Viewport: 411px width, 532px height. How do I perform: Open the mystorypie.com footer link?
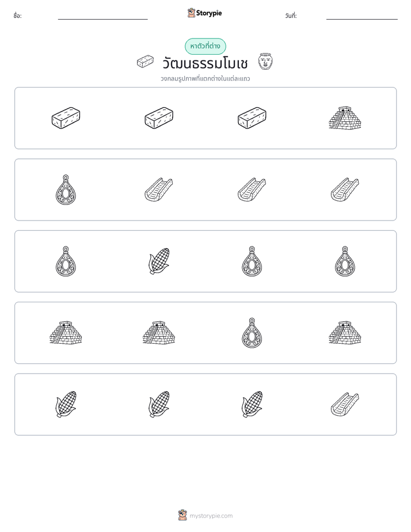211,516
